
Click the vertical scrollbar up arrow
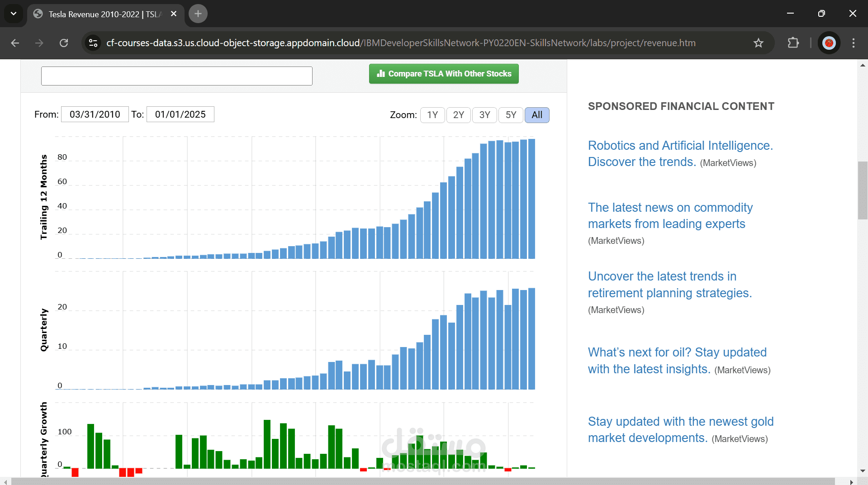pyautogui.click(x=863, y=65)
